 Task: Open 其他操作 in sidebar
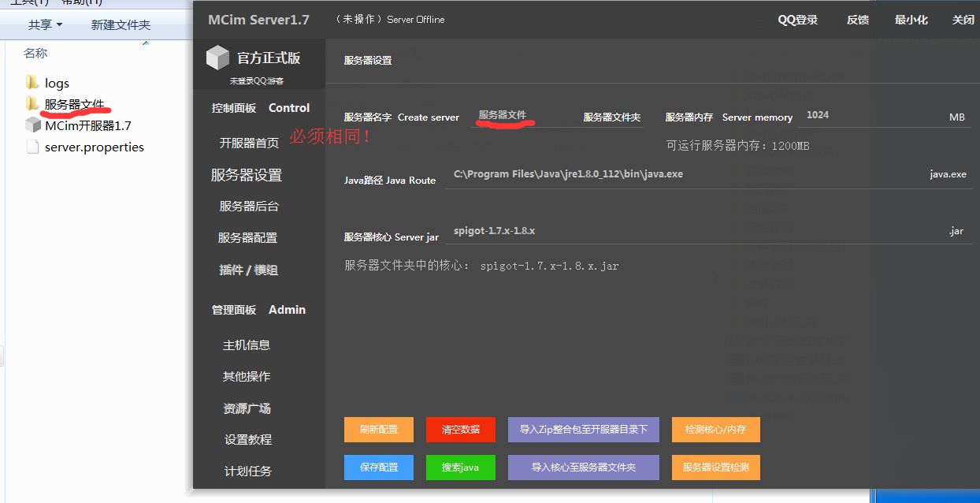coord(247,376)
